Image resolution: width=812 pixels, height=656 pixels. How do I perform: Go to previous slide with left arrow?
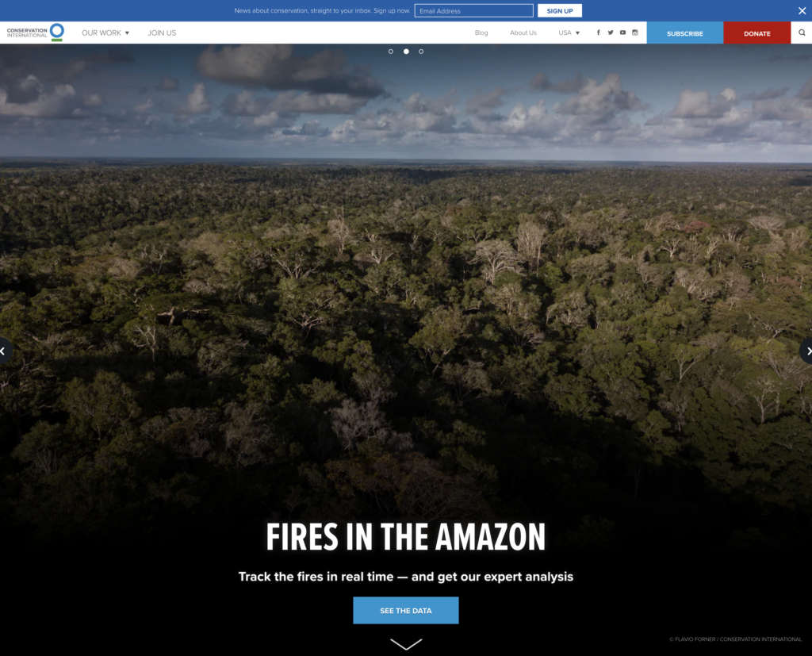pos(4,351)
